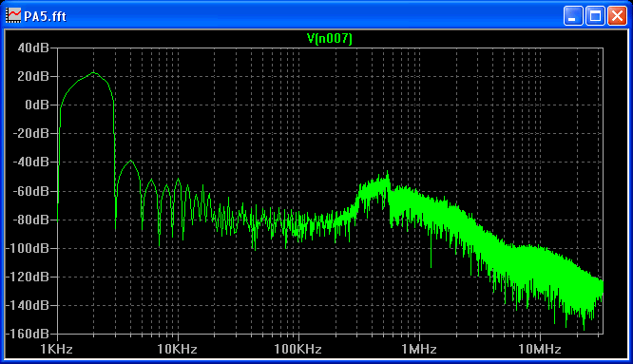Click the -100dB vertical axis label
Viewport: 633px width, 364px height.
coord(28,248)
